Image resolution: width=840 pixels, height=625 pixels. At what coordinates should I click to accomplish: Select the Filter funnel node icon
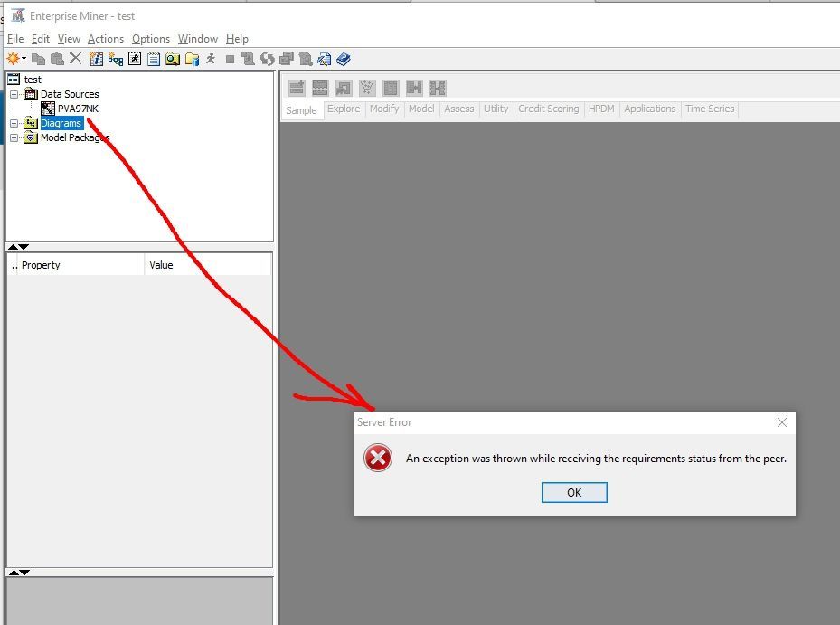[367, 88]
